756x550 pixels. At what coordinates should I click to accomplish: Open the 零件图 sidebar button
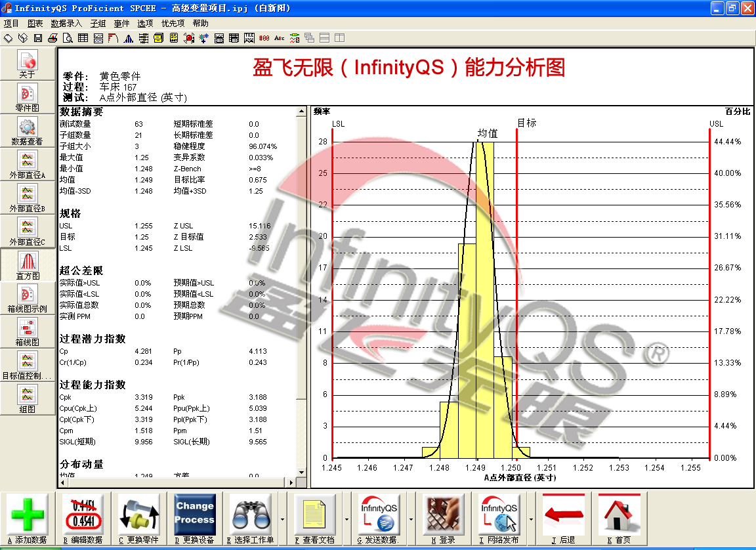click(28, 97)
